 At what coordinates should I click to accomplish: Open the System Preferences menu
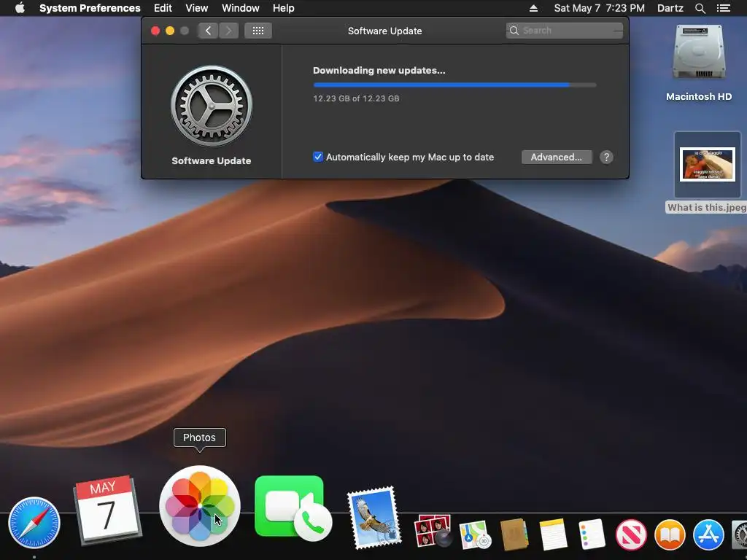click(x=90, y=8)
